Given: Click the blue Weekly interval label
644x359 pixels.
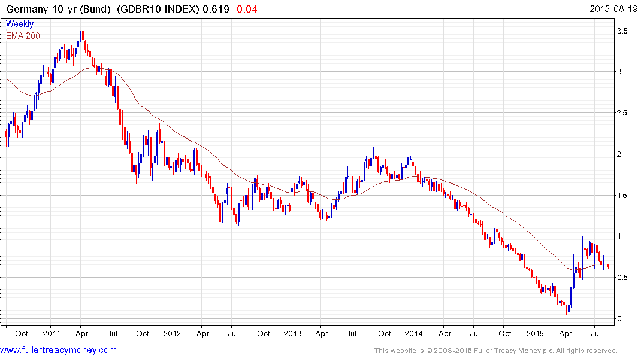Looking at the screenshot, I should coord(20,24).
